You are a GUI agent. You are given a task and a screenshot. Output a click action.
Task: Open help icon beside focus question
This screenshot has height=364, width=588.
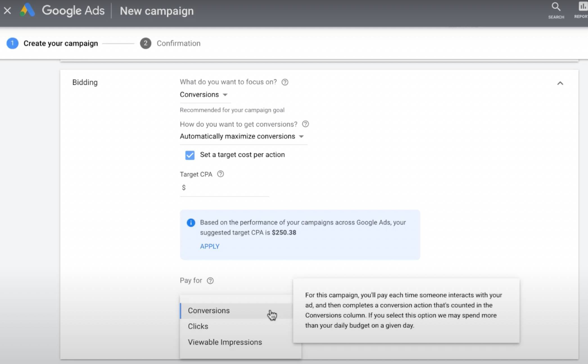point(285,82)
